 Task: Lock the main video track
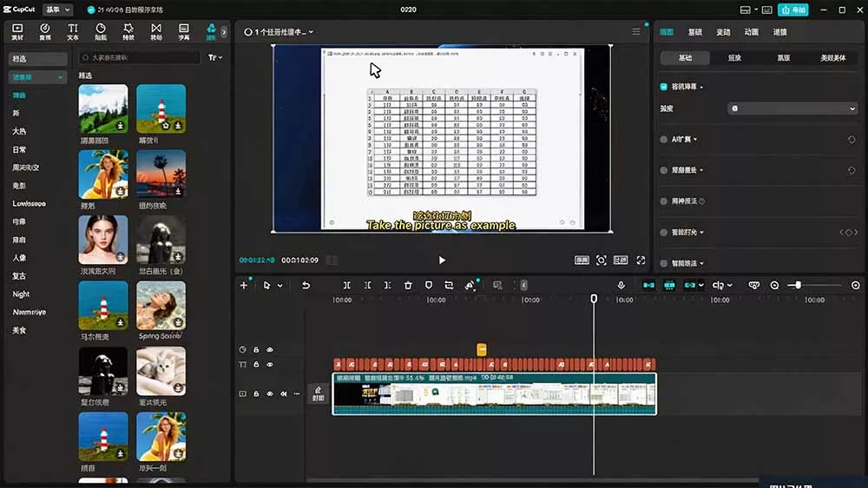[256, 394]
